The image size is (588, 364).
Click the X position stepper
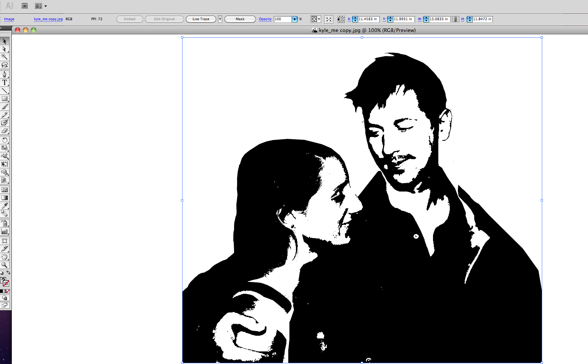click(x=355, y=19)
